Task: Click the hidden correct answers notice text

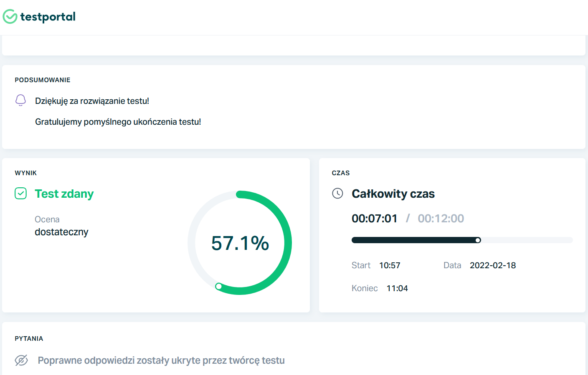Action: pos(161,360)
